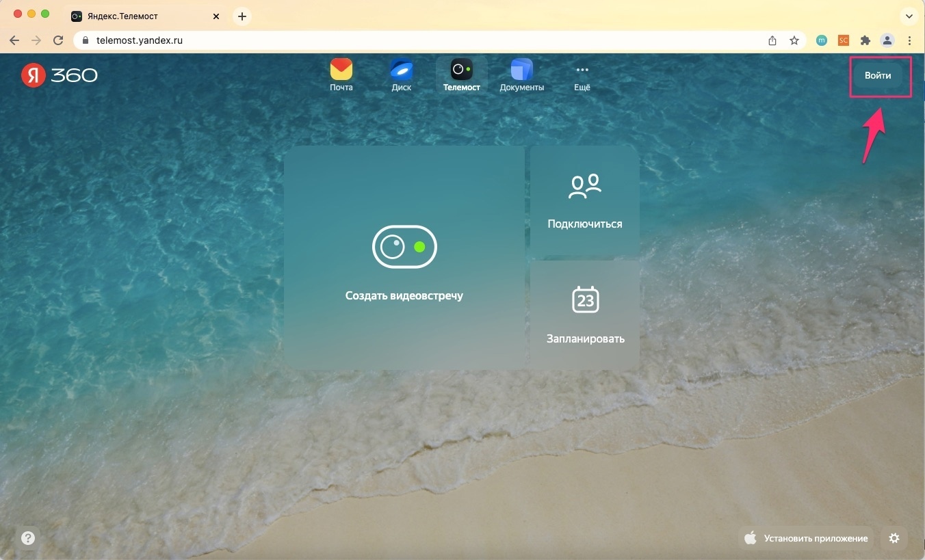Click the Запланировать schedule tile
The height and width of the screenshot is (560, 925).
pyautogui.click(x=585, y=315)
